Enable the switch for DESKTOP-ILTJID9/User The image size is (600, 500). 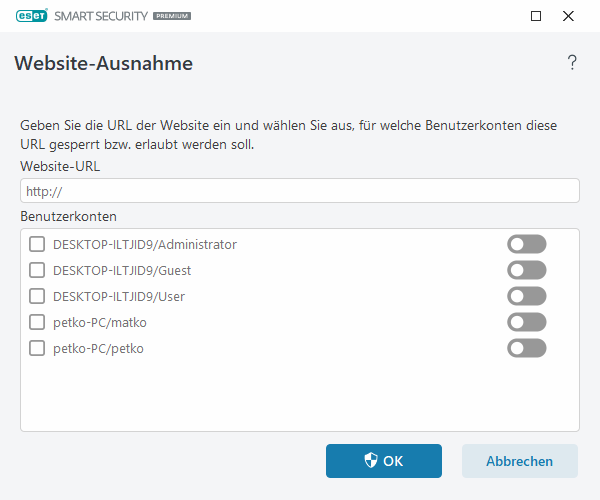point(527,296)
